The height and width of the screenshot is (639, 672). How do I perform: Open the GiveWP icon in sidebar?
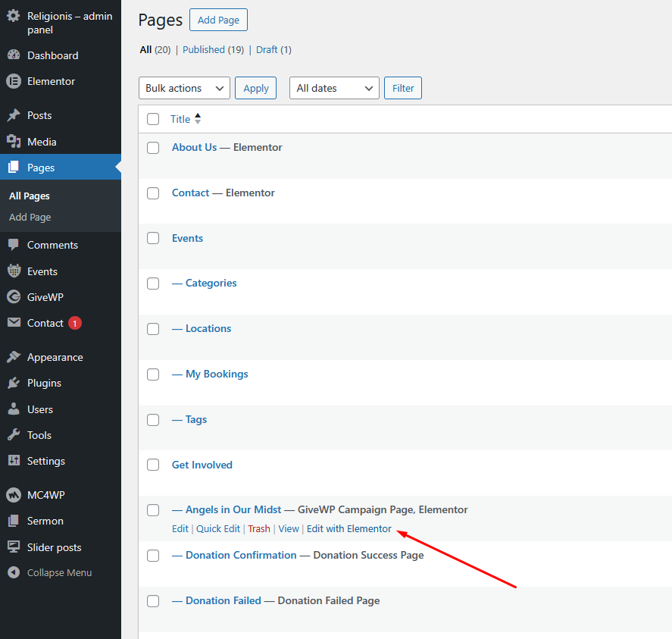pos(14,297)
